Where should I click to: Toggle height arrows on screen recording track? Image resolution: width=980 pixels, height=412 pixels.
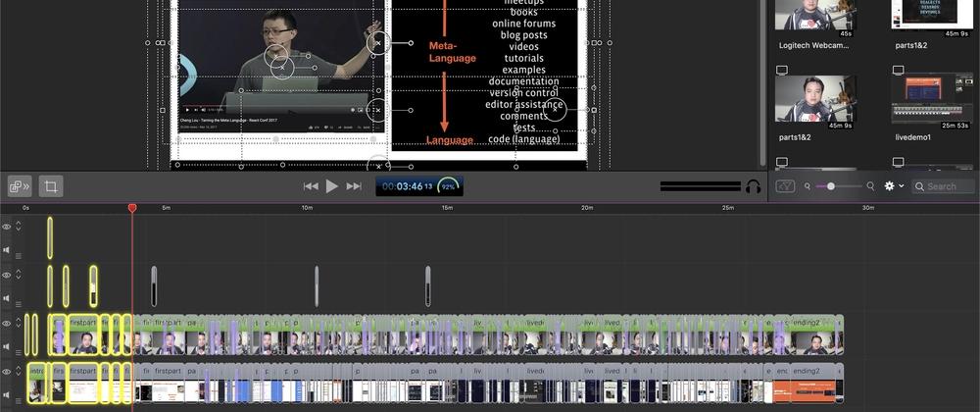pos(18,370)
